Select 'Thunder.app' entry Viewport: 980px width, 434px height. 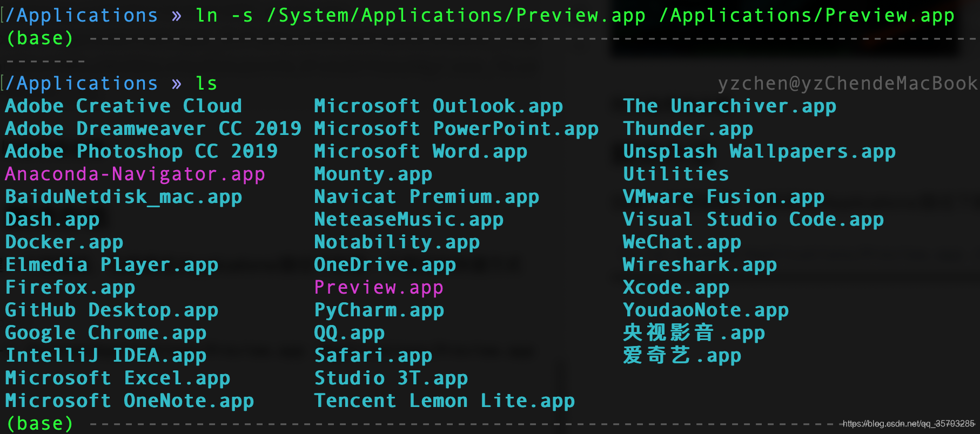(x=688, y=128)
